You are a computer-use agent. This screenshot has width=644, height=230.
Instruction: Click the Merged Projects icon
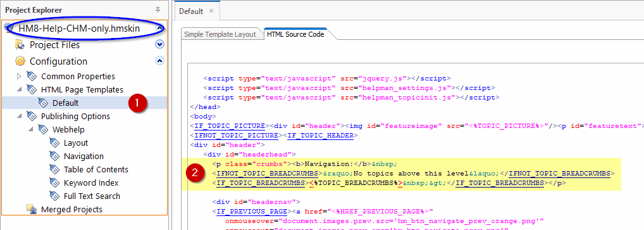point(32,209)
